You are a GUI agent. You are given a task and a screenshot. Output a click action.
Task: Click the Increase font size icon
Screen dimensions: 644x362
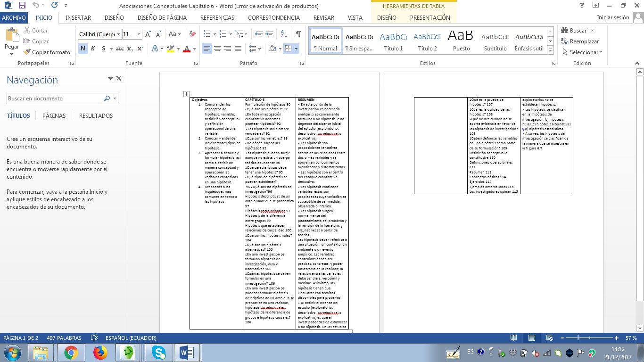pos(148,34)
